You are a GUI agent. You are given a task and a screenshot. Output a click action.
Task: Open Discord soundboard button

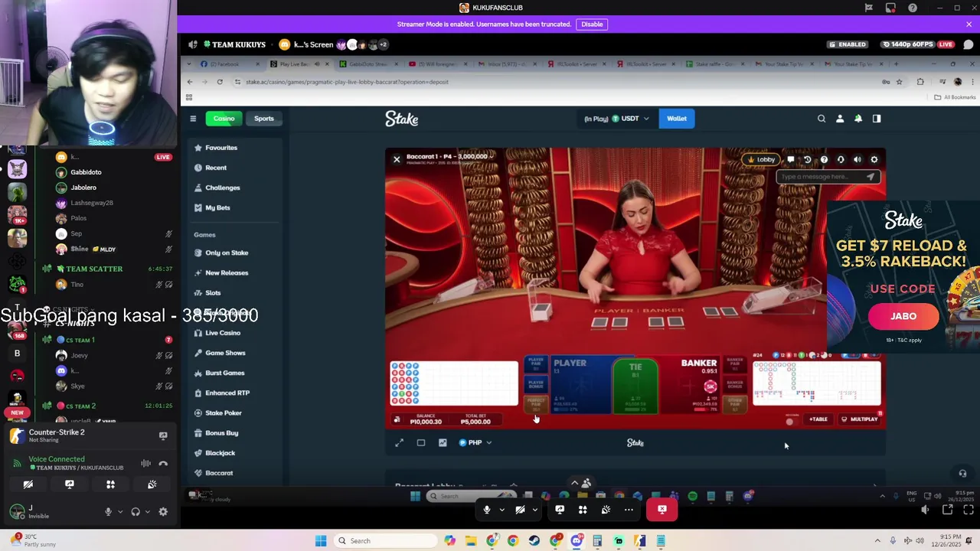152,484
